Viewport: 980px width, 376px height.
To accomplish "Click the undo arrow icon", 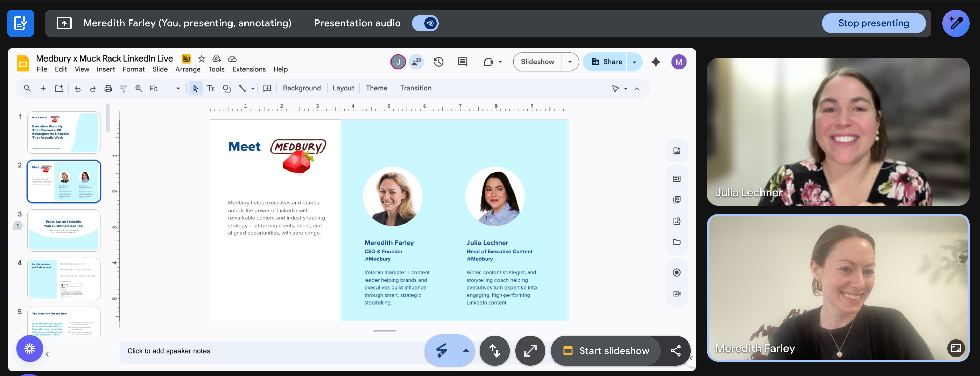I will pyautogui.click(x=78, y=89).
